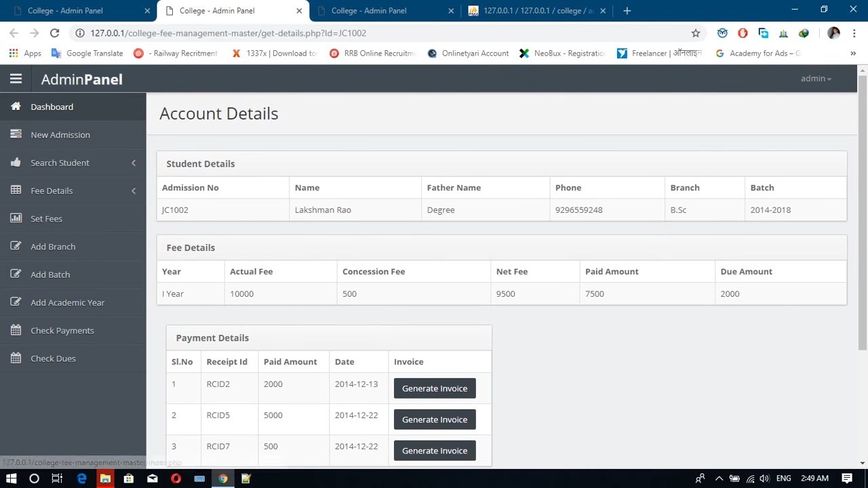Generate invoice for receipt RCID5
The width and height of the screenshot is (868, 488).
(x=435, y=420)
